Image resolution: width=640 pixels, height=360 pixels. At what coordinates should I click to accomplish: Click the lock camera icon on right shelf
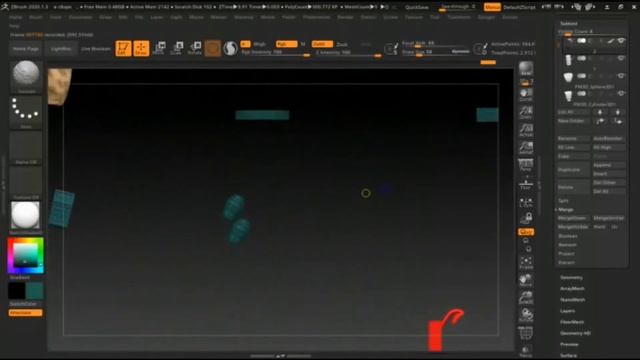click(526, 218)
